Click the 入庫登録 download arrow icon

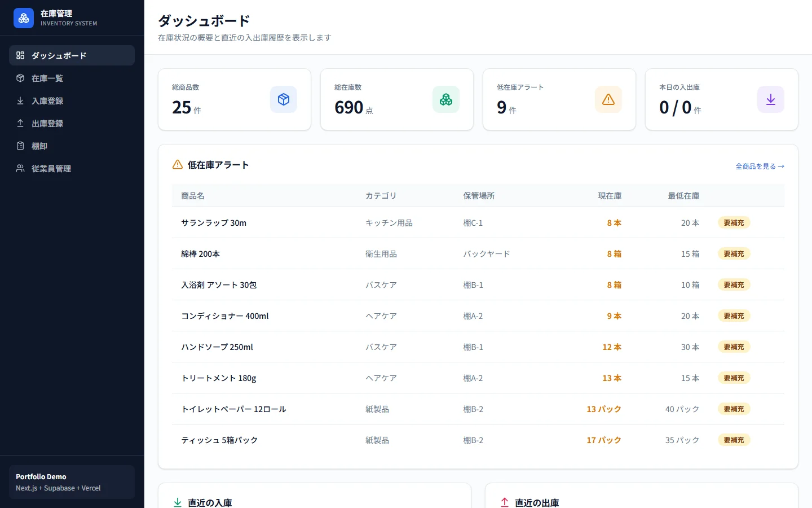click(20, 100)
